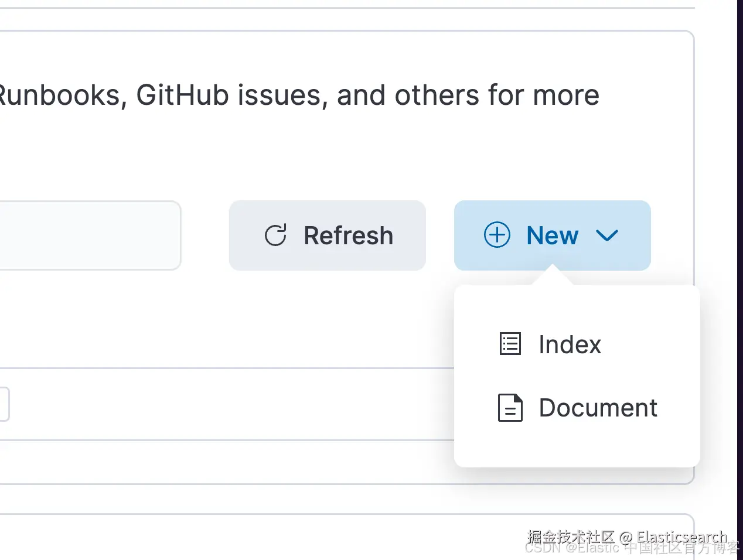743x560 pixels.
Task: Click the plus-in-circle icon on New
Action: coord(497,235)
